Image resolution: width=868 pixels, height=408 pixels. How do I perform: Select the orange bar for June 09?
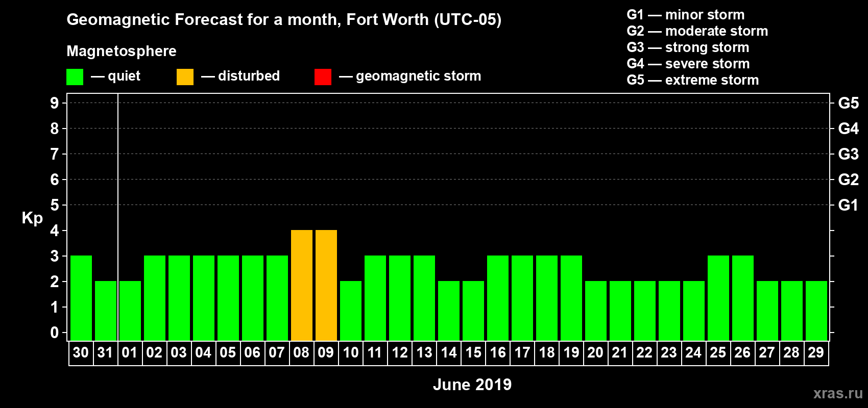(x=326, y=285)
